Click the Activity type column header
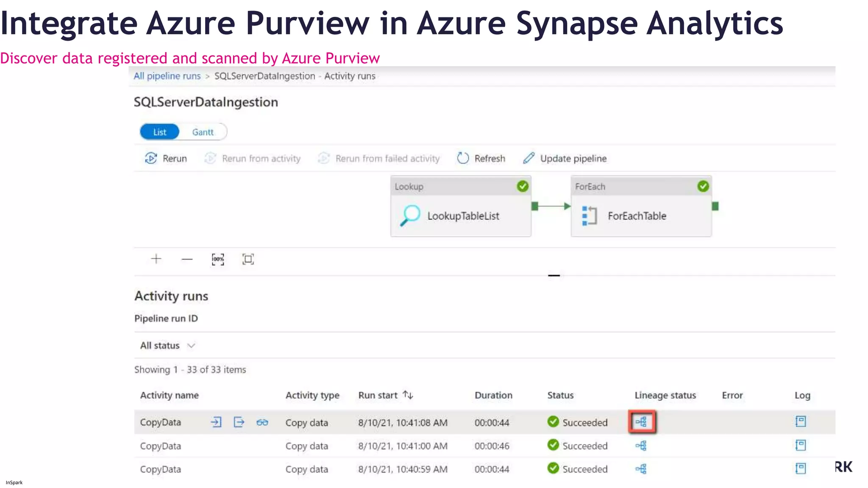 coord(312,395)
